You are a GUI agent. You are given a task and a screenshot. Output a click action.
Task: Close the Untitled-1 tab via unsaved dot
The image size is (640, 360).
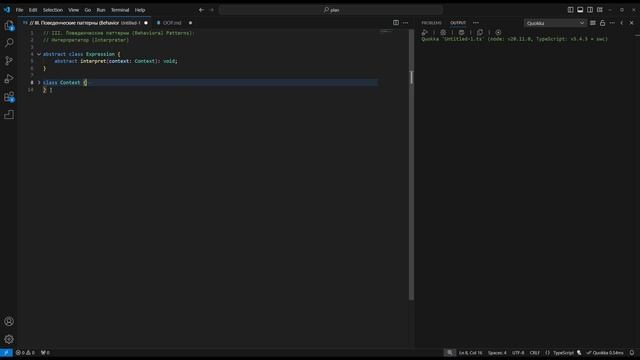click(146, 23)
